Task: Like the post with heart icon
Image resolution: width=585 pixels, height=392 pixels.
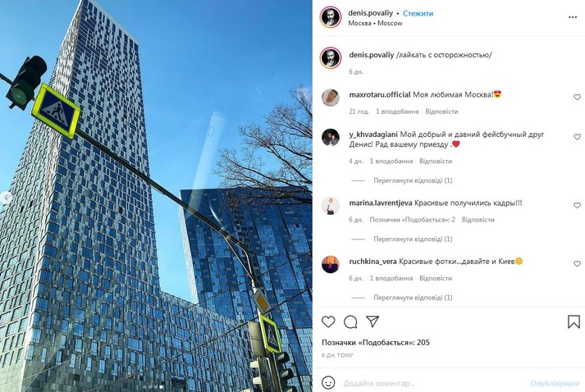Action: 328,321
